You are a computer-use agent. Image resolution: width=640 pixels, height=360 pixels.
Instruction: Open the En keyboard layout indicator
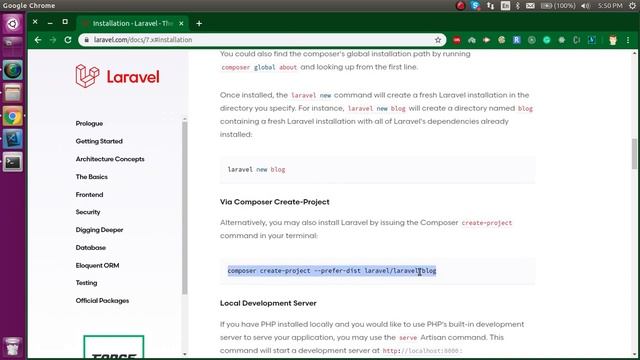[x=505, y=6]
